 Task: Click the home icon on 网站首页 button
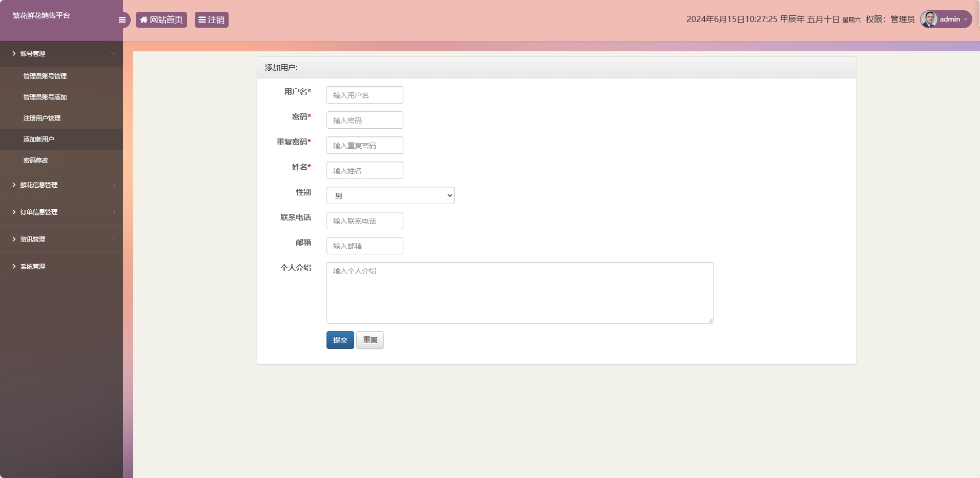144,19
